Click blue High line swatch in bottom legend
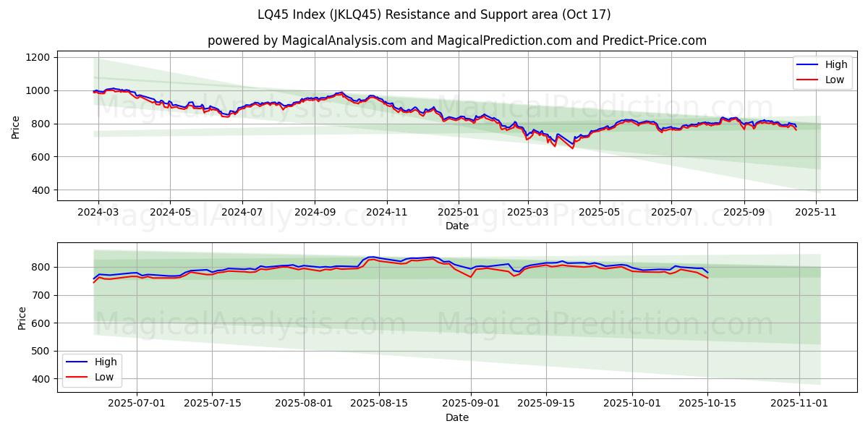Image resolution: width=868 pixels, height=434 pixels. coord(77,362)
